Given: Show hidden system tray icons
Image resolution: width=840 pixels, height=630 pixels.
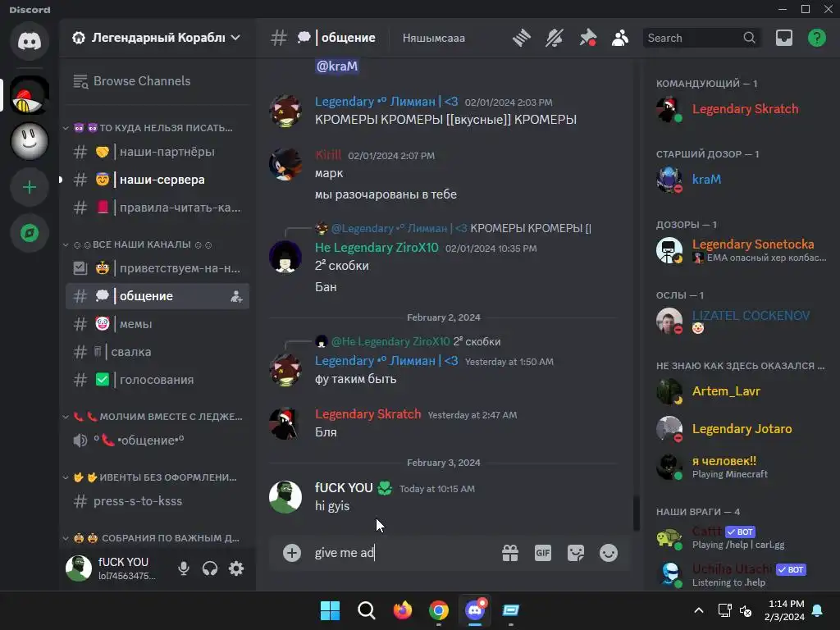Looking at the screenshot, I should click(699, 610).
